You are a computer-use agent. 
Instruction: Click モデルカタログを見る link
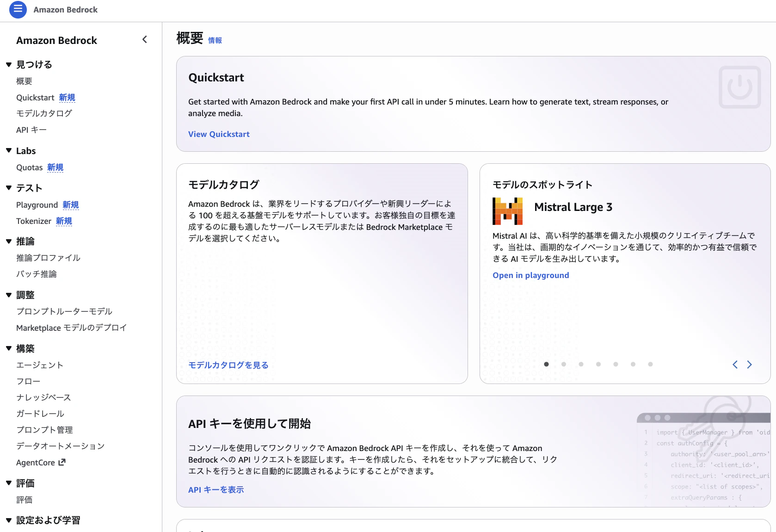[x=228, y=365]
